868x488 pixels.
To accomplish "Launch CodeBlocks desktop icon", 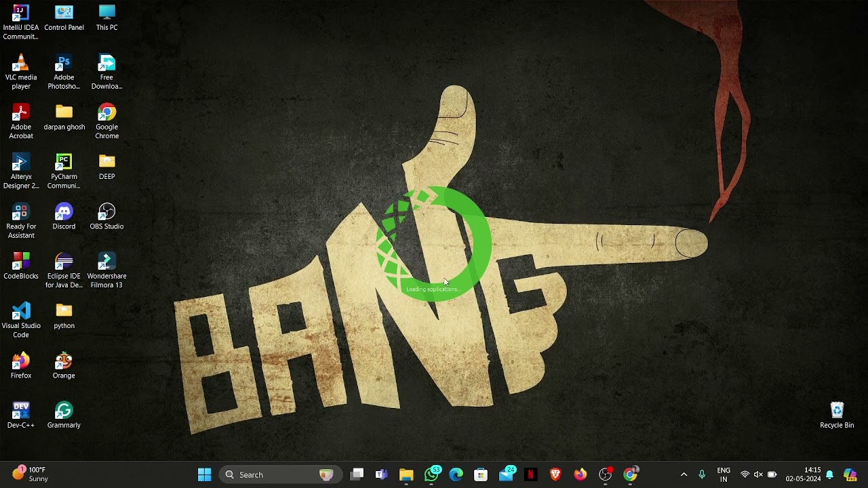I will click(21, 266).
